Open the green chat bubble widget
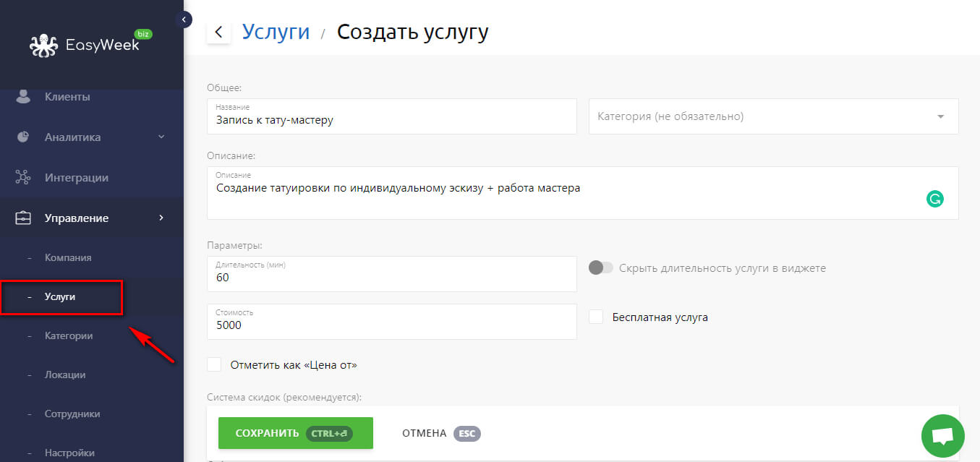980x462 pixels. [x=942, y=436]
